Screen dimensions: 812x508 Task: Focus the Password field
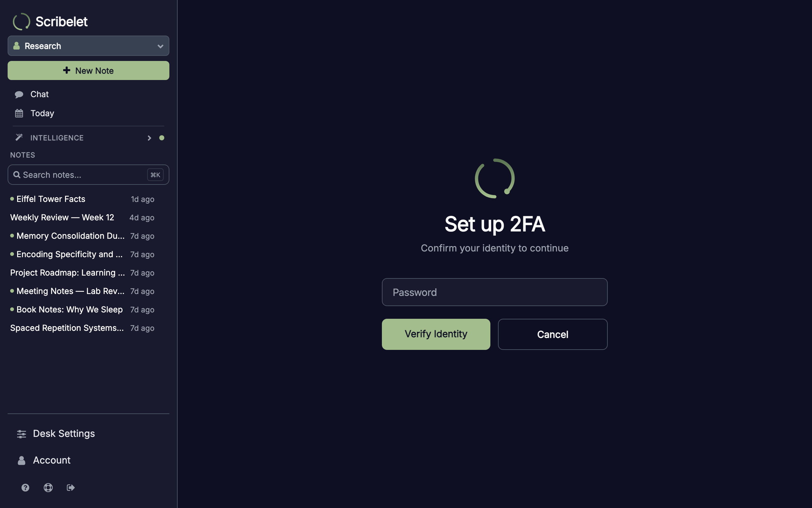[x=494, y=292]
